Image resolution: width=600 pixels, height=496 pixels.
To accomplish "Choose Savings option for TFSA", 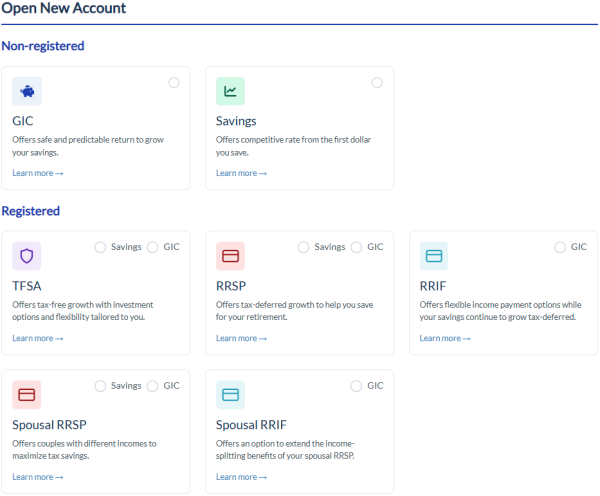I will point(100,247).
